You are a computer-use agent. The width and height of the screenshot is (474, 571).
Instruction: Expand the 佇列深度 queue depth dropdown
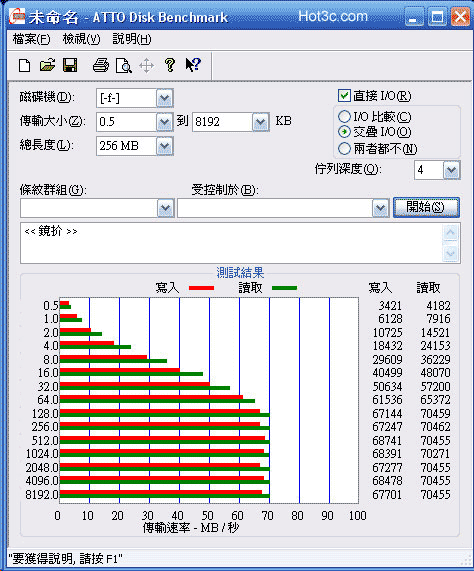pyautogui.click(x=451, y=170)
